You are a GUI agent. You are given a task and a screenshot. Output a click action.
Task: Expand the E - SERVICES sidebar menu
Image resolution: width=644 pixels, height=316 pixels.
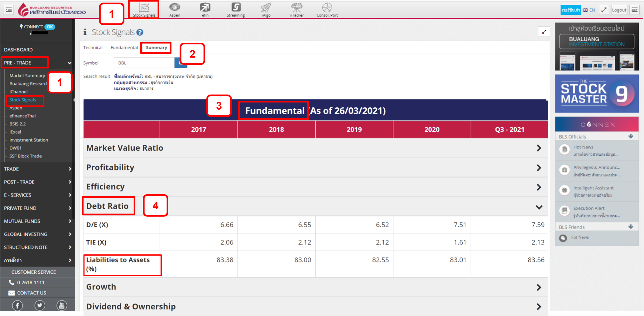point(37,195)
